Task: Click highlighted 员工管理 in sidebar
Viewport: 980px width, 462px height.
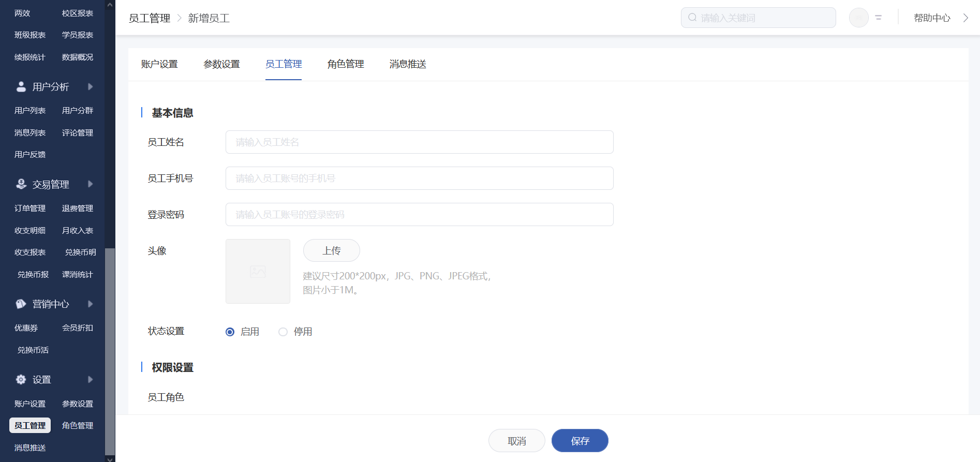Action: (x=30, y=425)
